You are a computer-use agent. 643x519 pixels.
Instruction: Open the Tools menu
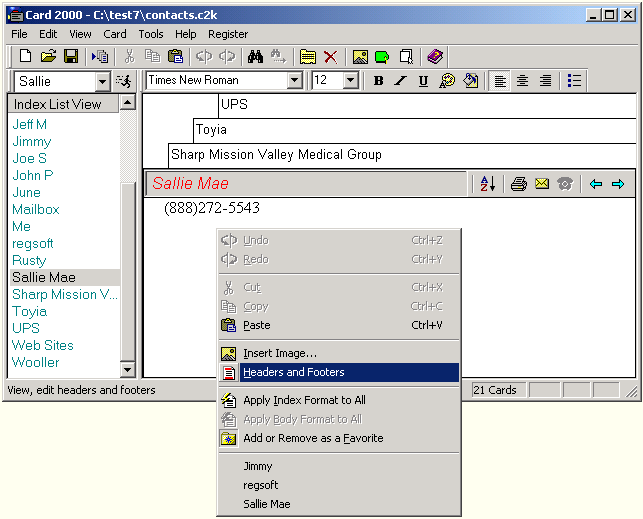[x=151, y=34]
